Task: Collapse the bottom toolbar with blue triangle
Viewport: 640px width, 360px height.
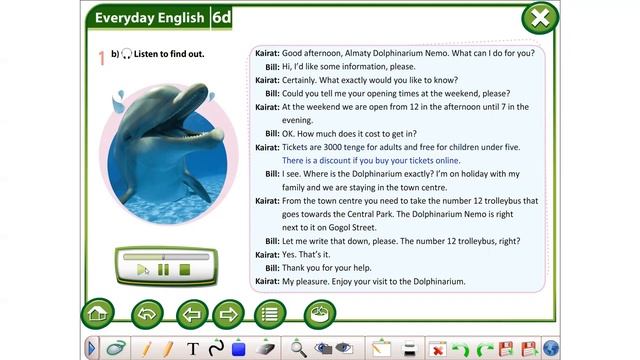Action: [91, 348]
